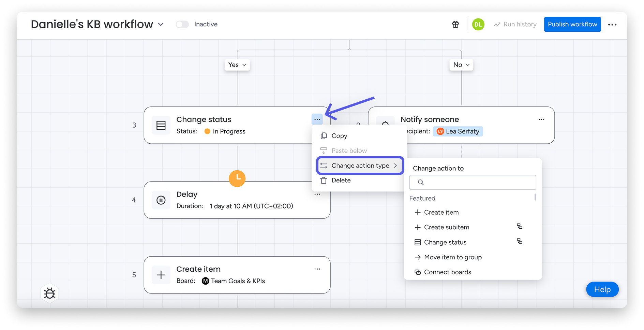
Task: Click the Publish workflow button
Action: [572, 25]
